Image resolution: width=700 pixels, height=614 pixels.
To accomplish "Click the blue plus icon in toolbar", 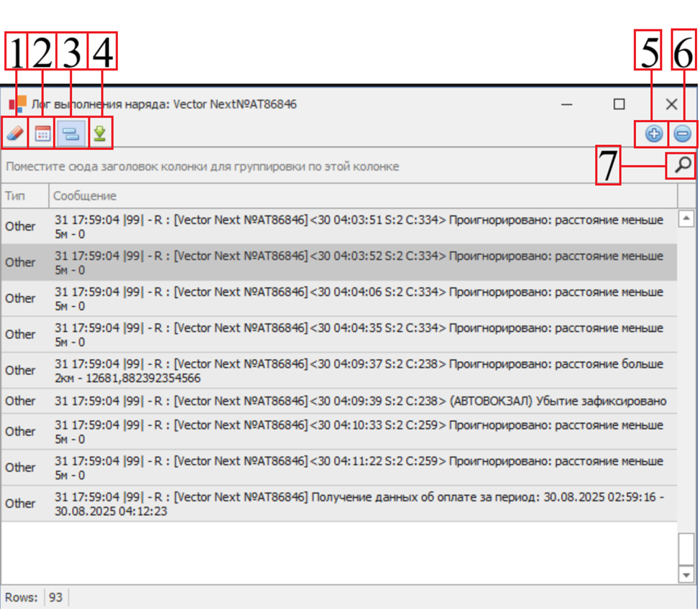I will 653,134.
